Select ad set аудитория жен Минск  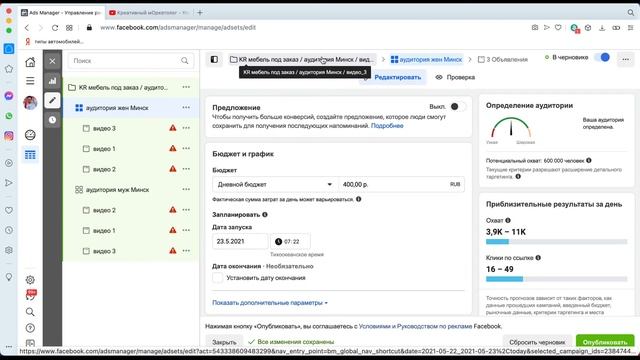pyautogui.click(x=131, y=108)
